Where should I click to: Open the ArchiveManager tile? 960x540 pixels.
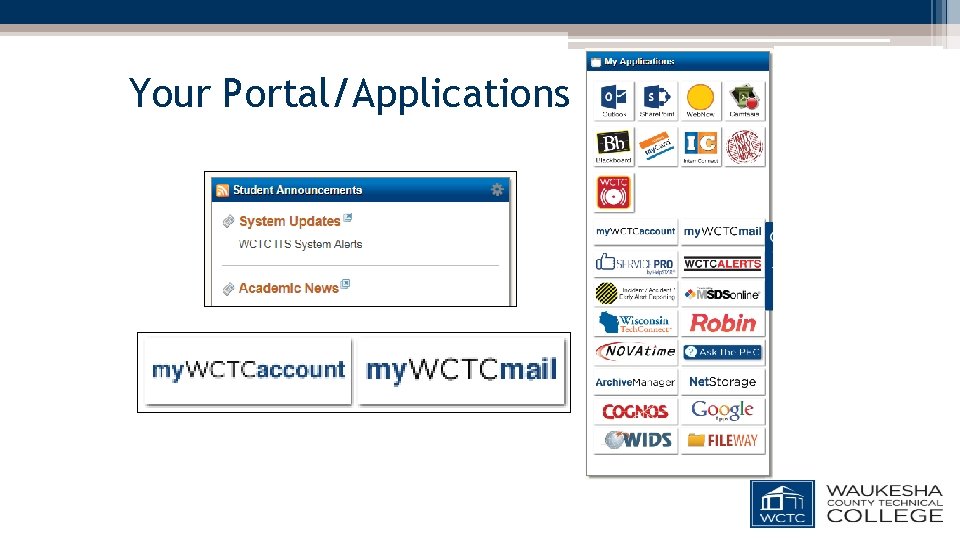pyautogui.click(x=636, y=382)
